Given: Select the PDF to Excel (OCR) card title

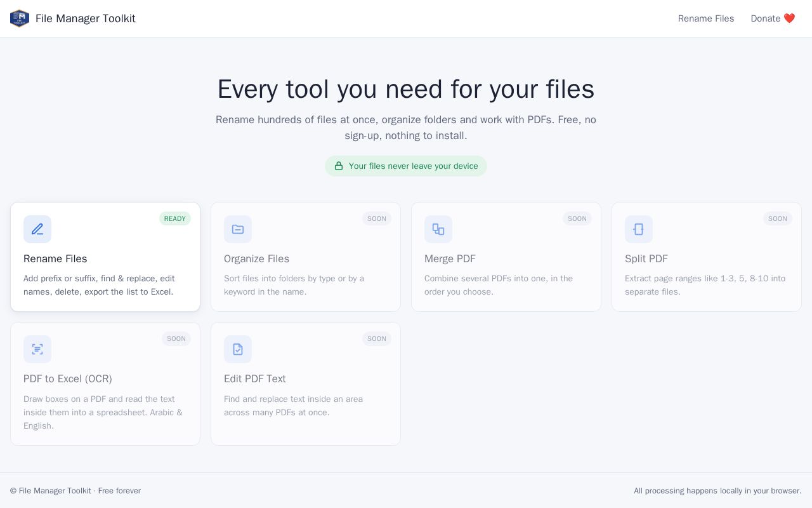Looking at the screenshot, I should pos(68,378).
